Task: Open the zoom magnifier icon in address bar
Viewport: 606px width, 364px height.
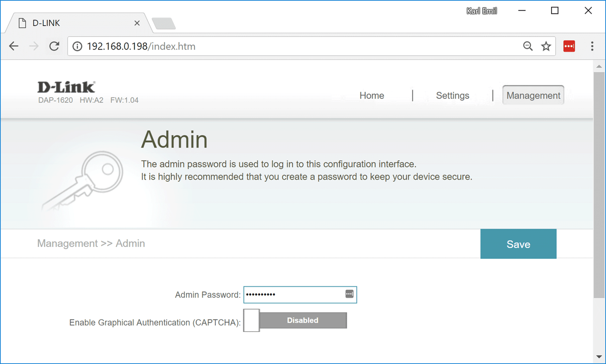Action: pyautogui.click(x=528, y=46)
